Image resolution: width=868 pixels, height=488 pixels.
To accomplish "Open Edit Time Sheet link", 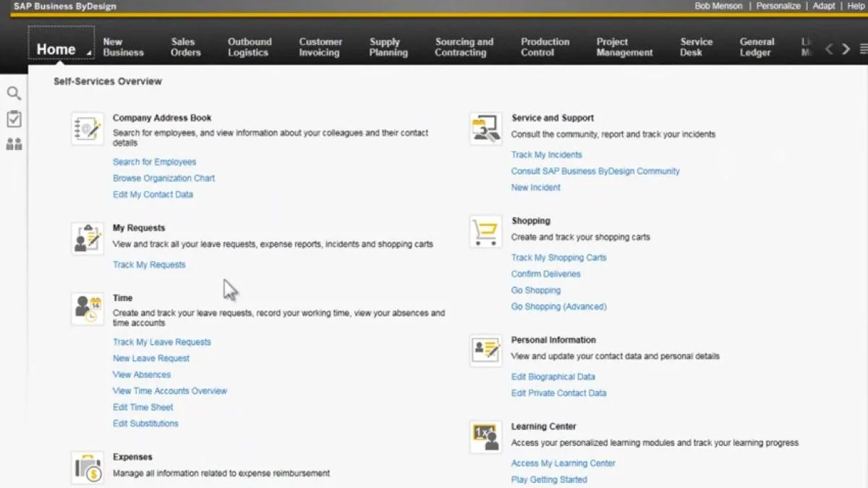I will tap(143, 408).
